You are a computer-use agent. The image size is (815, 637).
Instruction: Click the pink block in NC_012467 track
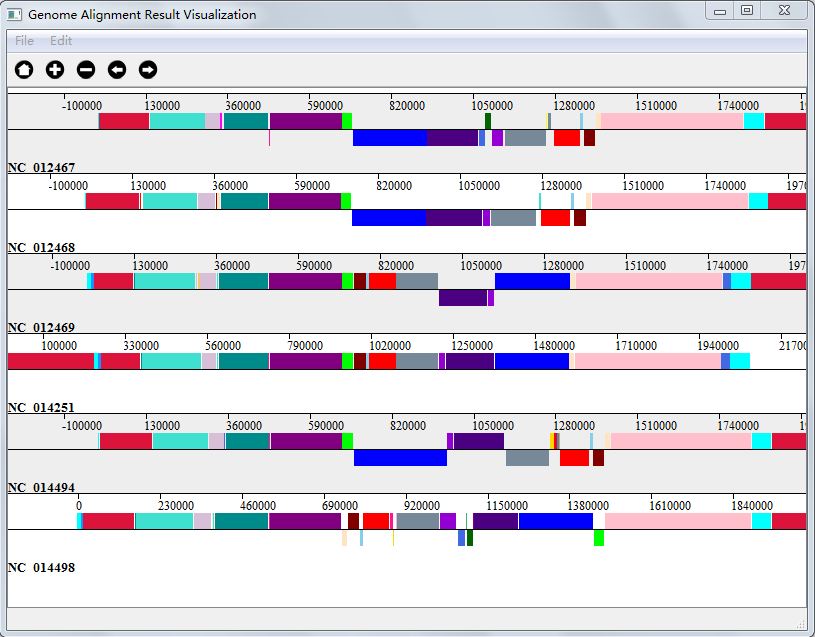pos(672,121)
